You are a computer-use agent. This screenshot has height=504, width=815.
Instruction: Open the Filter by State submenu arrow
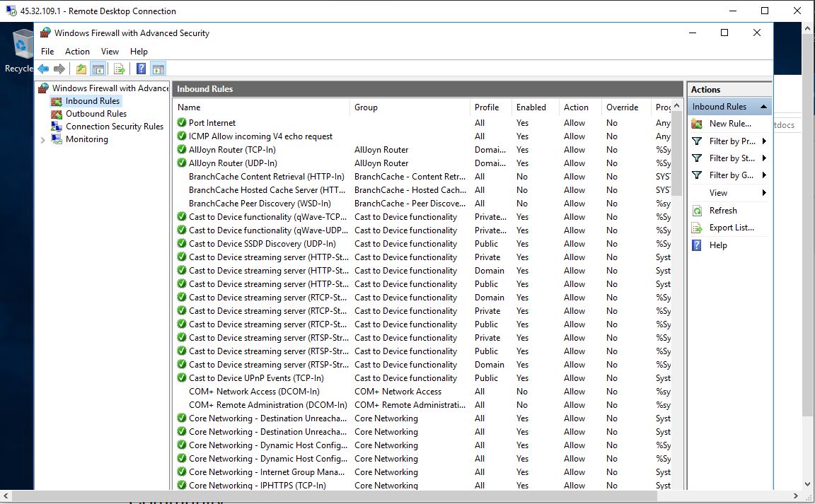click(x=764, y=158)
